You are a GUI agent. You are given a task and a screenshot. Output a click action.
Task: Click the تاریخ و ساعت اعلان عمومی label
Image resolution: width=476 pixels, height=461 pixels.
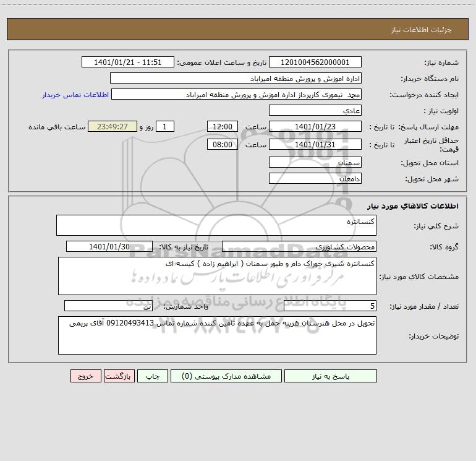coord(222,62)
